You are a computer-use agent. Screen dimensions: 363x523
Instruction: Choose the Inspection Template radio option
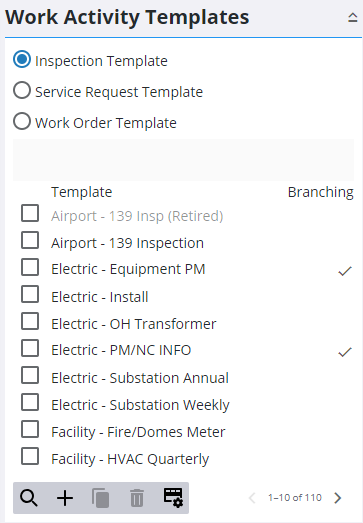point(22,60)
